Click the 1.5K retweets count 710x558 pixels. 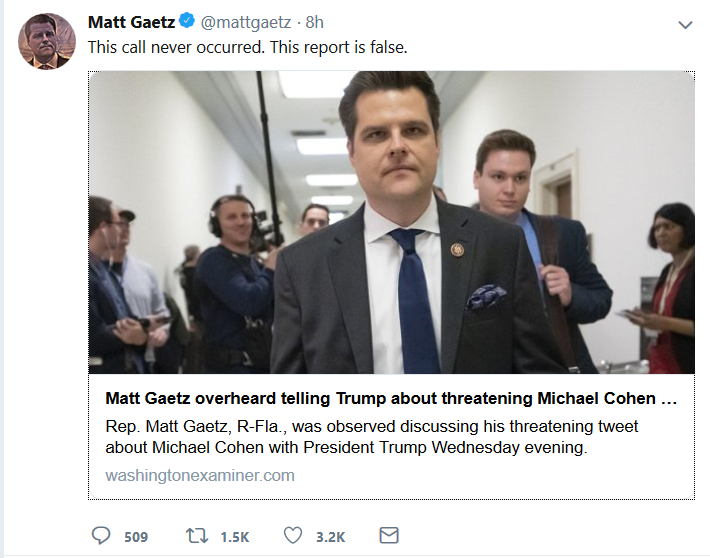click(x=234, y=537)
